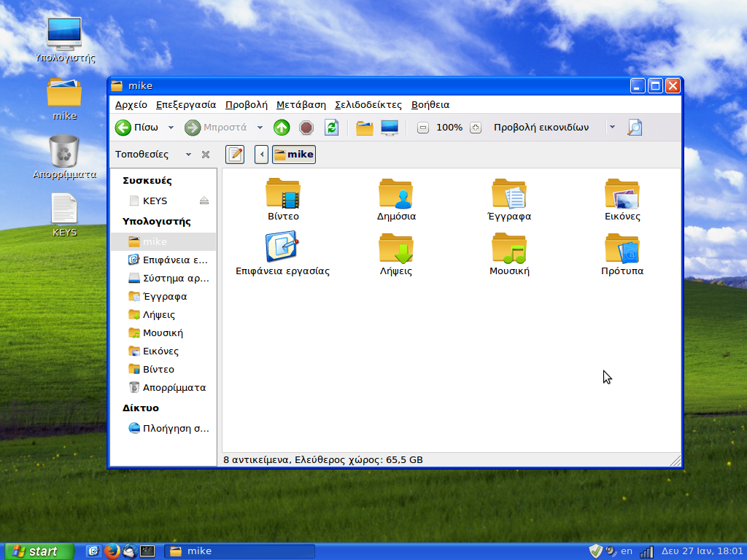Select the Έγγραφα folder icon
747x560 pixels.
508,194
